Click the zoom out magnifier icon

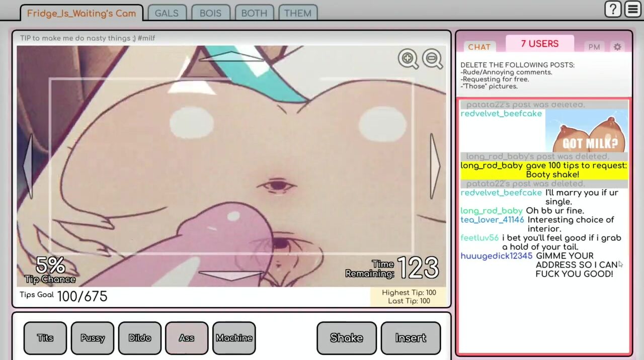(432, 59)
